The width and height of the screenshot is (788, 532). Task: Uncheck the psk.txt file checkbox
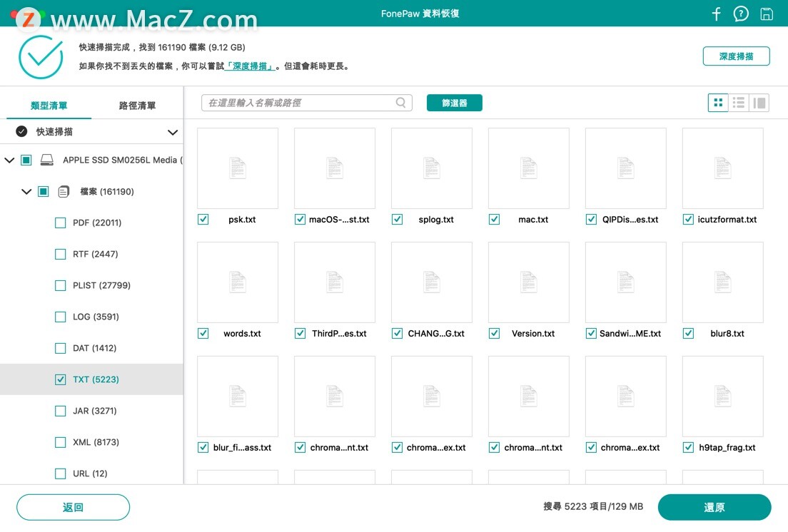203,220
